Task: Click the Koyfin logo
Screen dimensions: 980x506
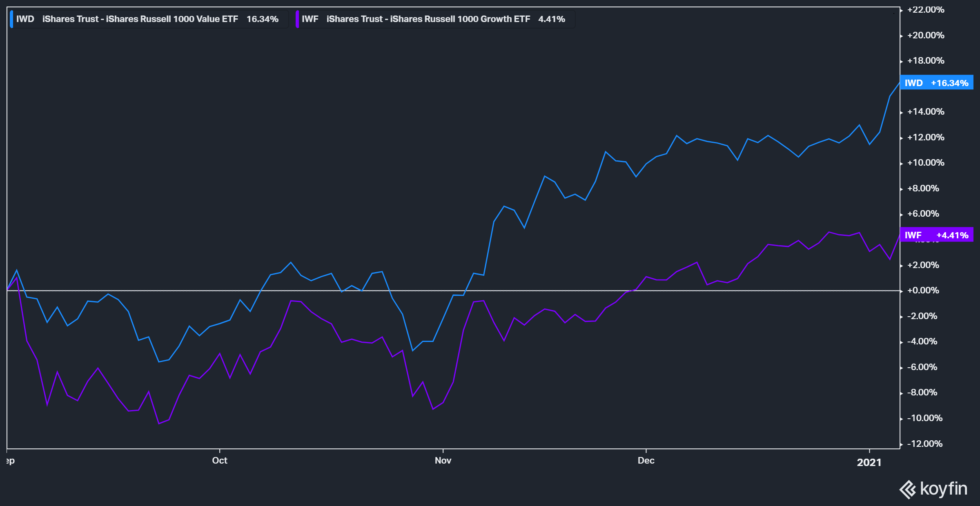Action: coord(933,489)
